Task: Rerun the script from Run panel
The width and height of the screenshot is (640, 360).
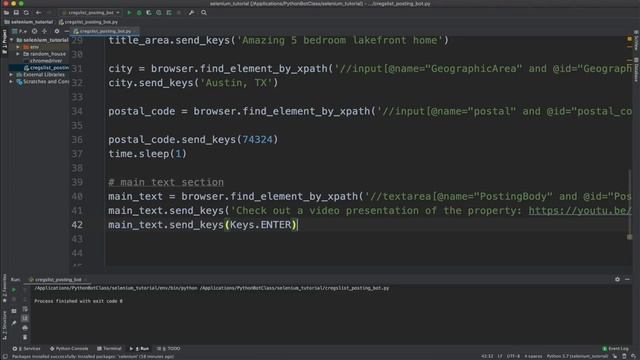Action: (x=14, y=290)
